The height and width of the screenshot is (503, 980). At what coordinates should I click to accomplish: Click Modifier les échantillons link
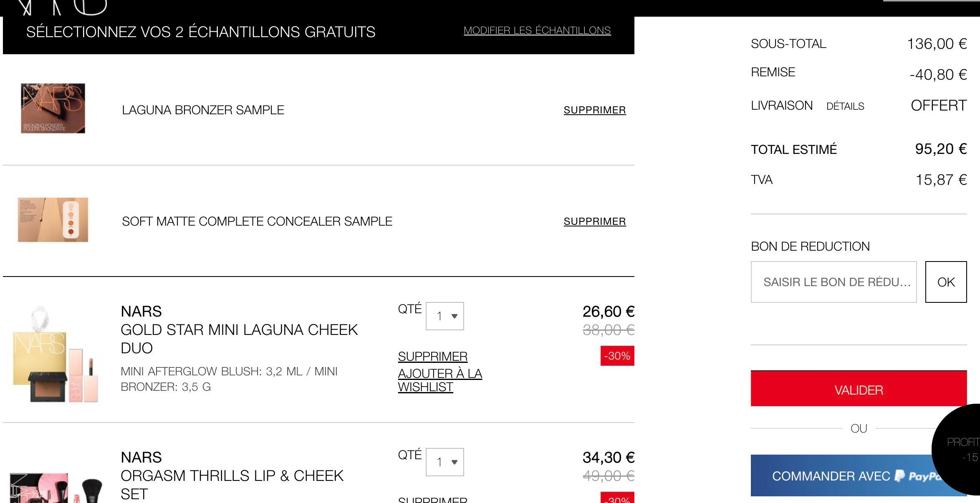537,30
